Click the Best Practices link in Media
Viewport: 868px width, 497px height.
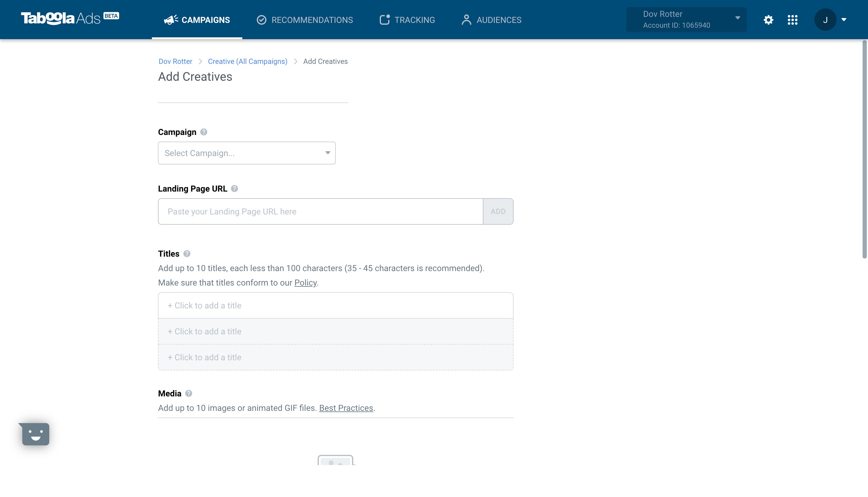[x=346, y=408]
